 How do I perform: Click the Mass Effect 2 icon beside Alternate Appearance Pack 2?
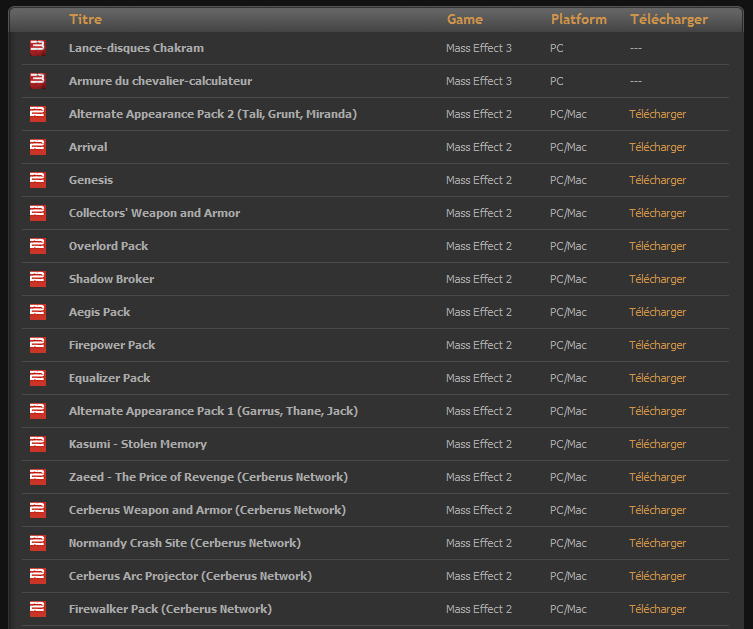[38, 114]
